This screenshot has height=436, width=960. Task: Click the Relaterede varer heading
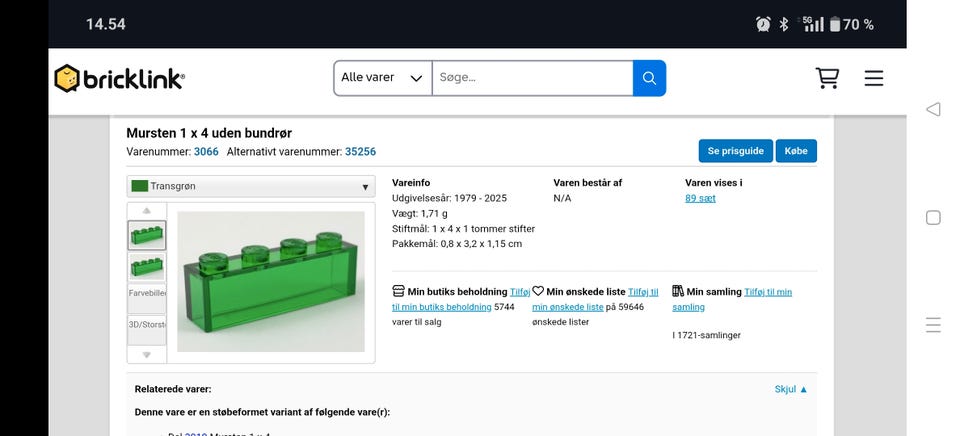pos(173,389)
